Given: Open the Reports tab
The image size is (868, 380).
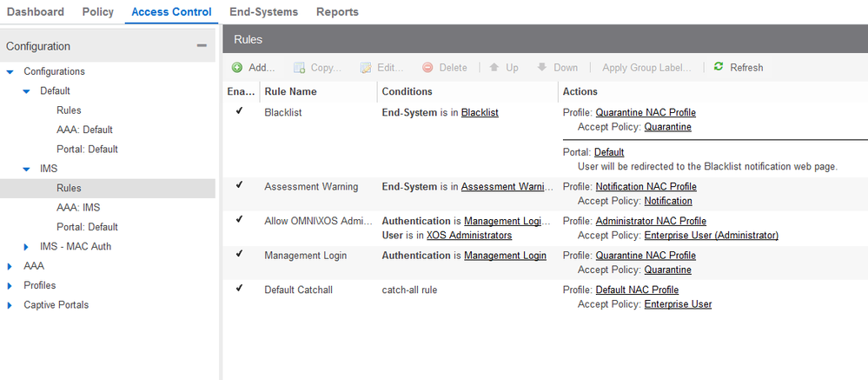Looking at the screenshot, I should [x=337, y=12].
